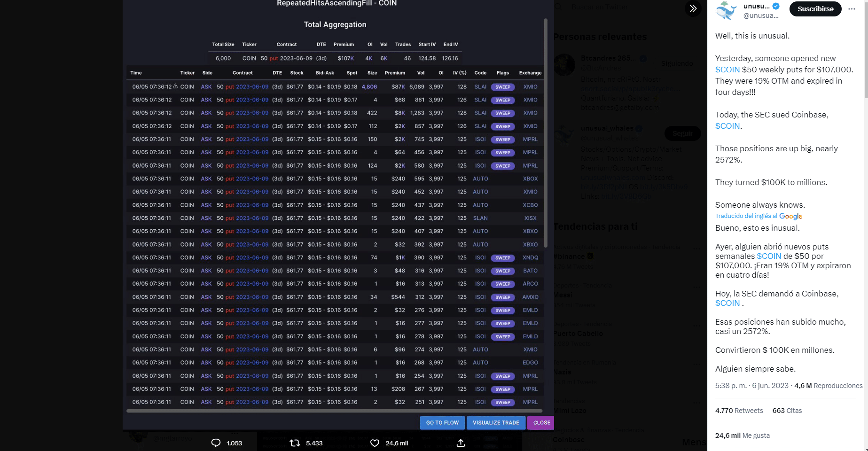
Task: Click the XBOX exchange in the 595 volume row
Action: tap(530, 179)
